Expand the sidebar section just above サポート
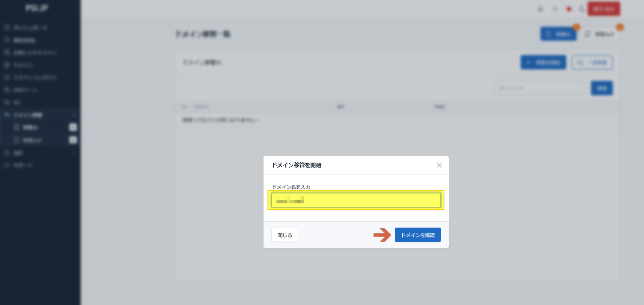The width and height of the screenshot is (644, 305). 74,153
